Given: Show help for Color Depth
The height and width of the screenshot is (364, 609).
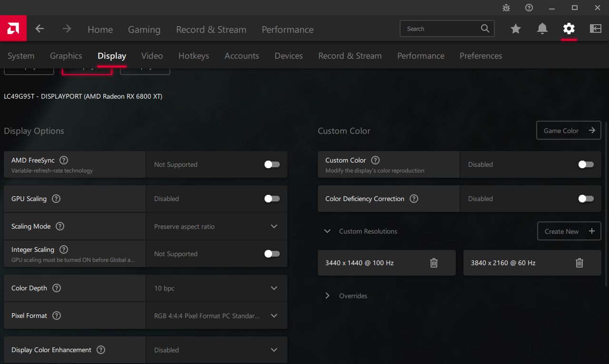Looking at the screenshot, I should click(57, 288).
